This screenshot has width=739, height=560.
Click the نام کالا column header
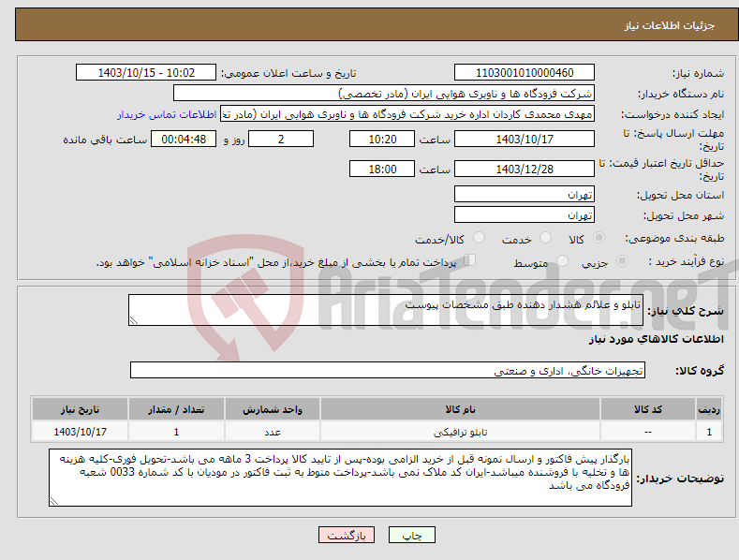[x=460, y=409]
